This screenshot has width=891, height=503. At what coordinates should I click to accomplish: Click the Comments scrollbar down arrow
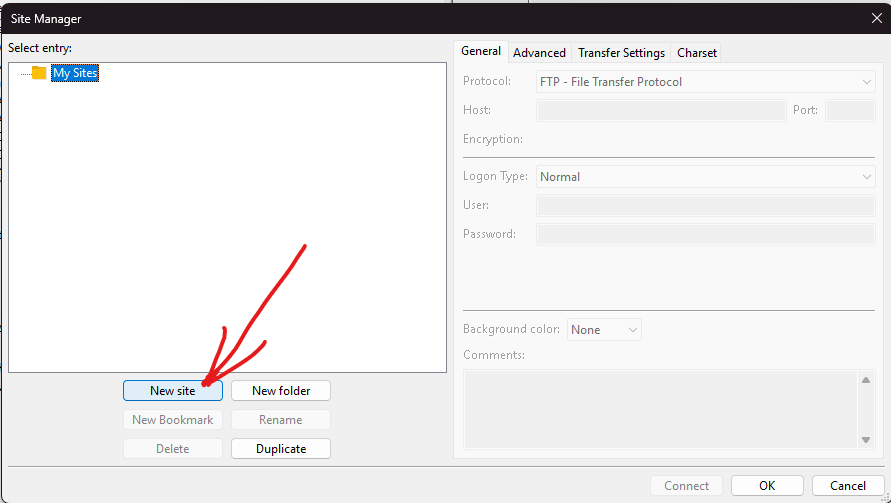click(x=866, y=439)
